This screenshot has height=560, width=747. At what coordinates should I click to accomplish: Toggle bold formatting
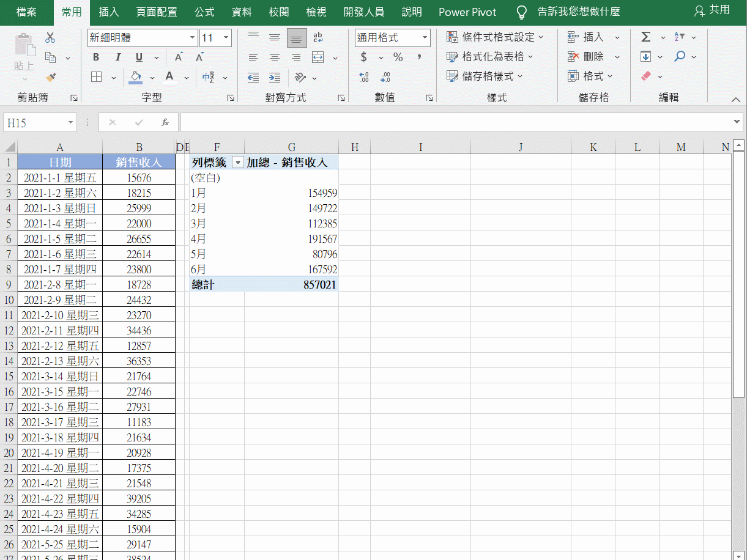tap(96, 57)
